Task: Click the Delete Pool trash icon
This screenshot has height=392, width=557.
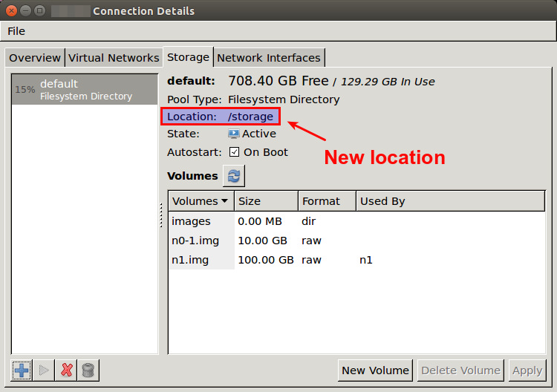Action: tap(88, 370)
